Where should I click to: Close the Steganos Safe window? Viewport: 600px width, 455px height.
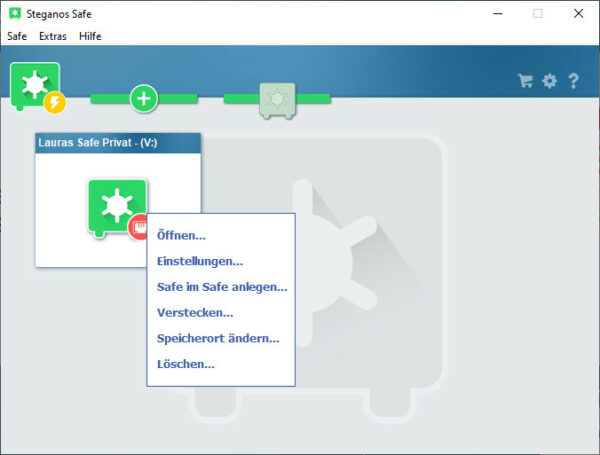(578, 14)
